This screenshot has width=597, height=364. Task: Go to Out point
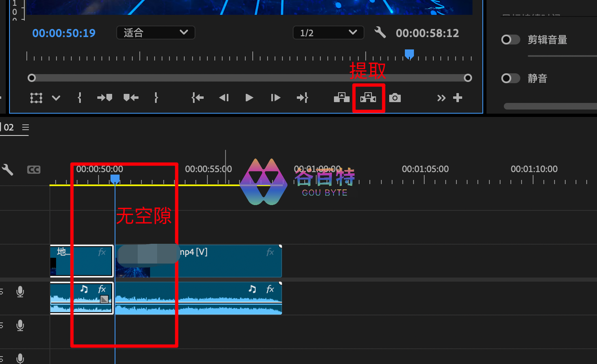pyautogui.click(x=302, y=98)
